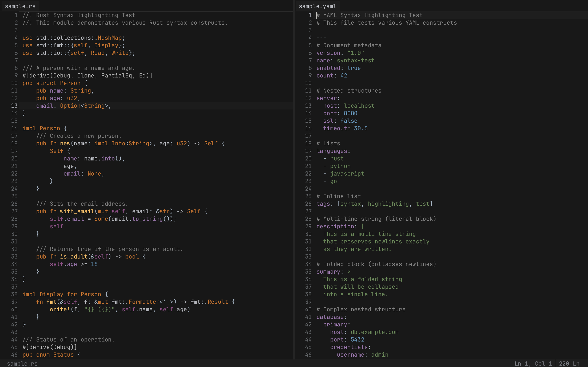Image resolution: width=588 pixels, height=367 pixels.
Task: Switch to the sample.yaml tab
Action: pyautogui.click(x=317, y=6)
